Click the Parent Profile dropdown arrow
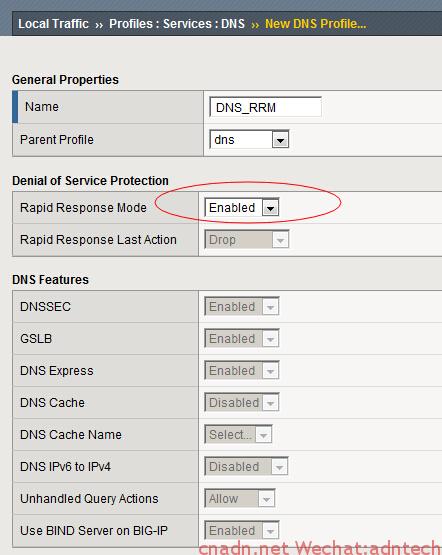 click(x=280, y=140)
